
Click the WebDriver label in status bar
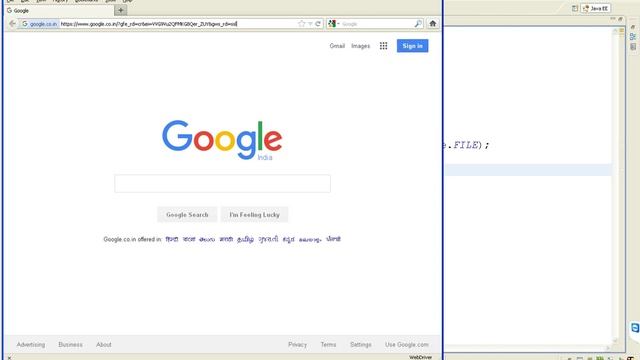pyautogui.click(x=420, y=357)
